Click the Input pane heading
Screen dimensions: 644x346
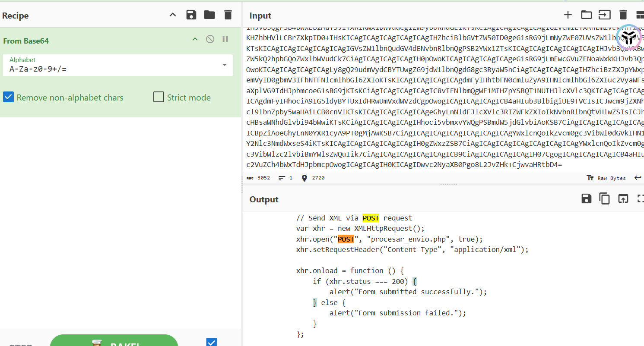pos(260,16)
